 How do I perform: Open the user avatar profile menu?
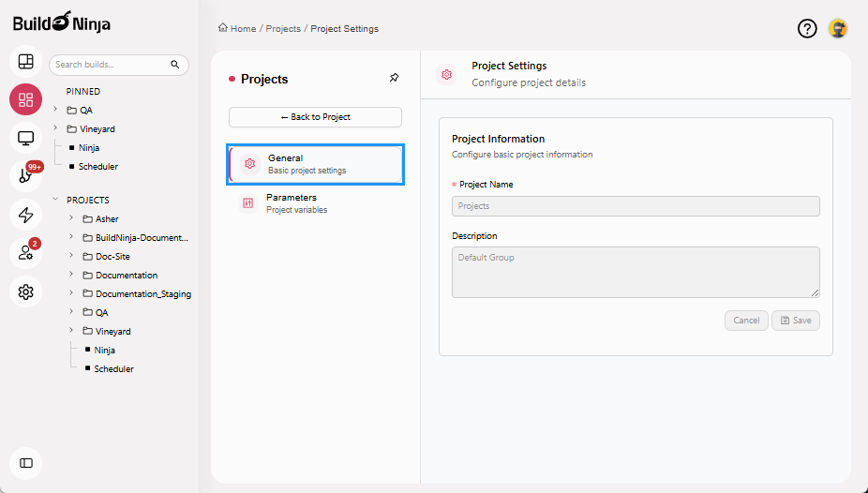[838, 28]
